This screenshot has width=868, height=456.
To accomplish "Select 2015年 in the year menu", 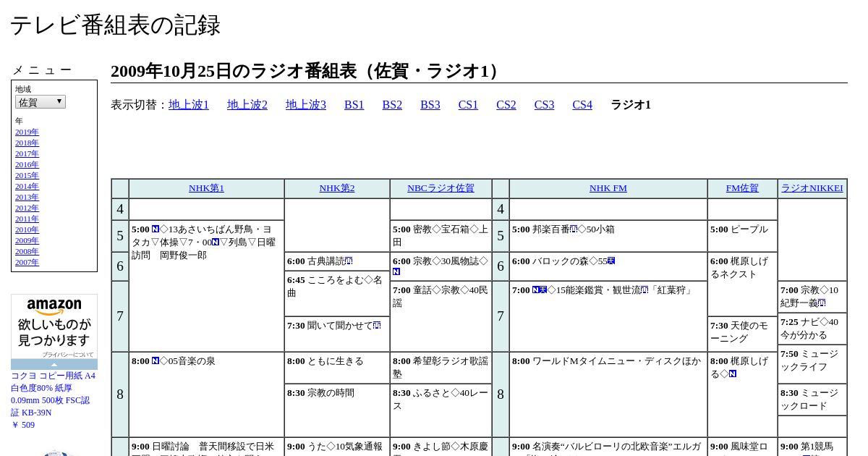I will point(27,175).
